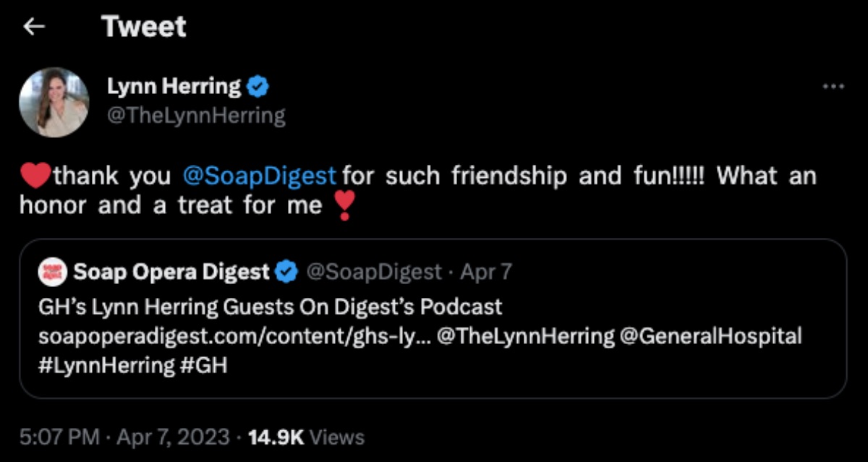Click the @SoapDigest mention in tweet text

(x=260, y=176)
